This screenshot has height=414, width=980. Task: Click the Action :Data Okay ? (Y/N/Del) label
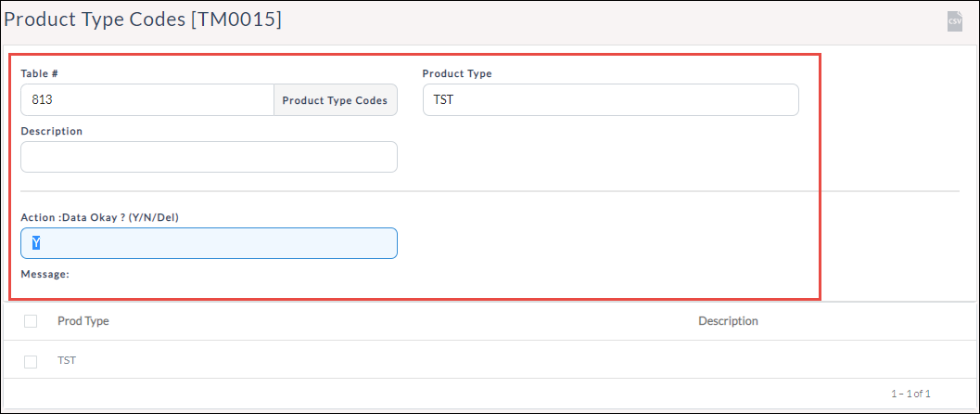[112, 216]
